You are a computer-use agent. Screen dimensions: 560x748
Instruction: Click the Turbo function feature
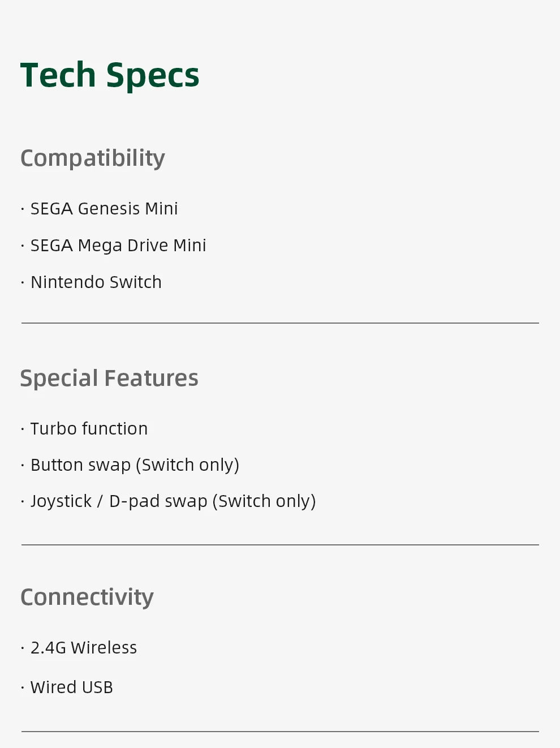pyautogui.click(x=89, y=429)
